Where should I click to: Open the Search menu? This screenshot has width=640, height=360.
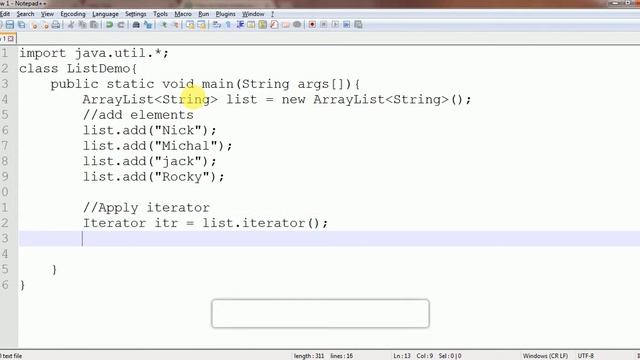(x=25, y=14)
